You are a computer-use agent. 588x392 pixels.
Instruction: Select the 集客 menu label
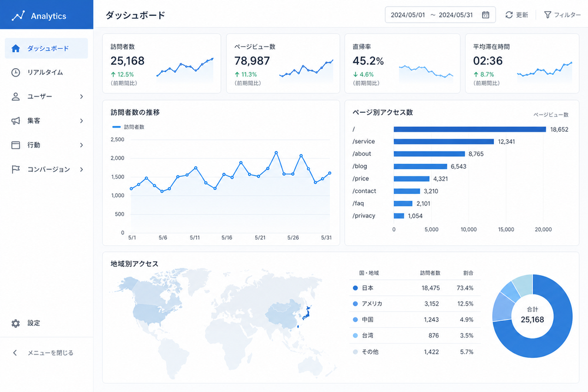click(34, 120)
